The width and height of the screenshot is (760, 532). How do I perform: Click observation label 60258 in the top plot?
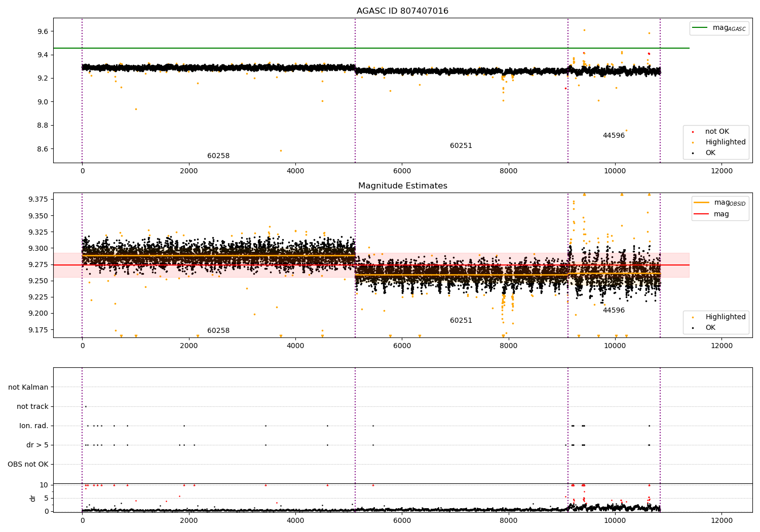pos(218,156)
